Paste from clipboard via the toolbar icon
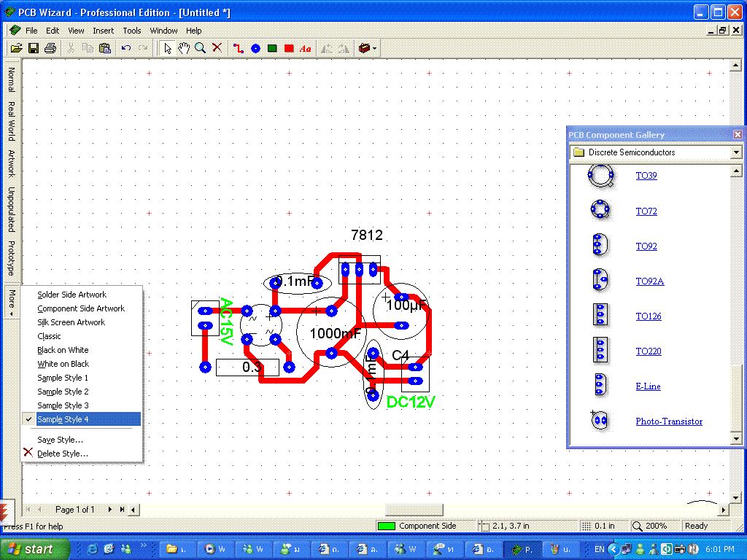Viewport: 747px width, 560px height. 104,48
